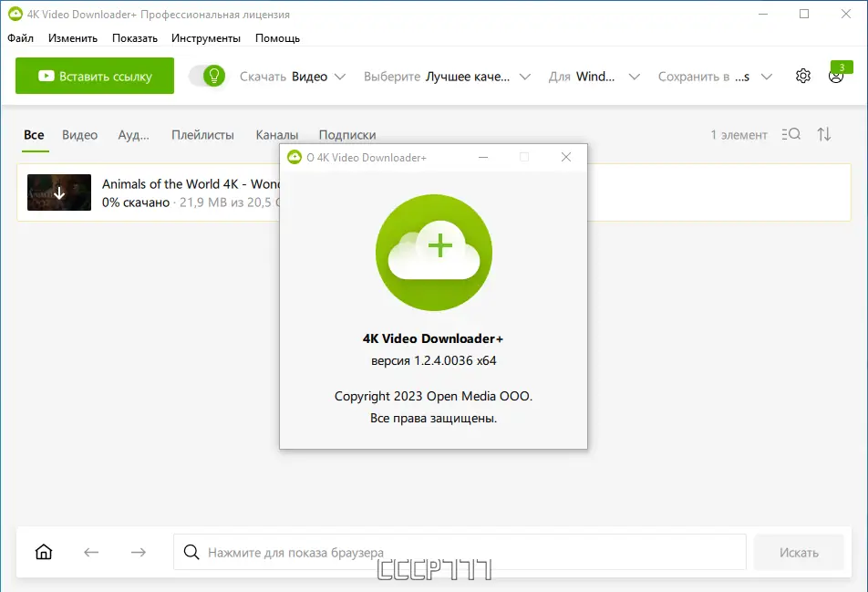Expand the Сохранить в folder dropdown
The image size is (868, 592).
click(715, 77)
